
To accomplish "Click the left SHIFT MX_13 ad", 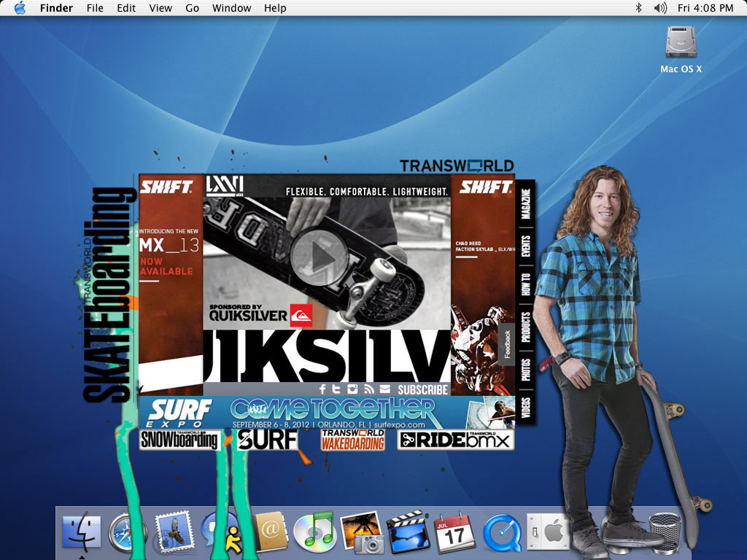I will pyautogui.click(x=171, y=285).
